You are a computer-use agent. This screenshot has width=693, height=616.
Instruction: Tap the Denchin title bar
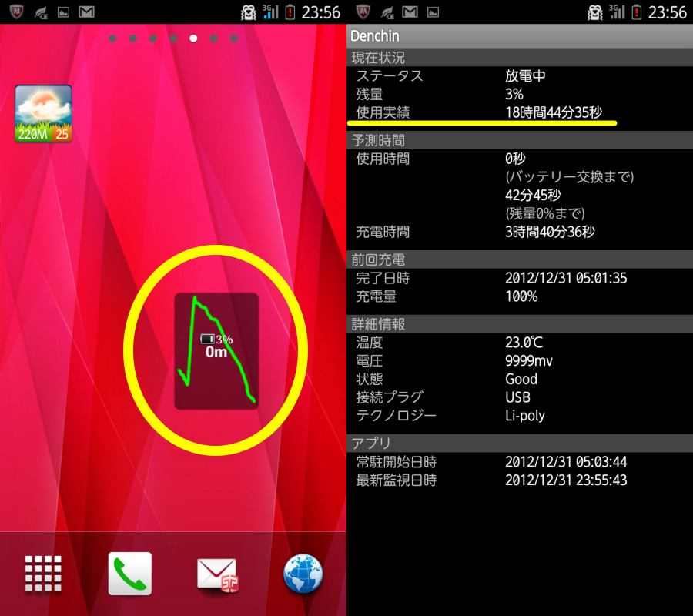(520, 35)
